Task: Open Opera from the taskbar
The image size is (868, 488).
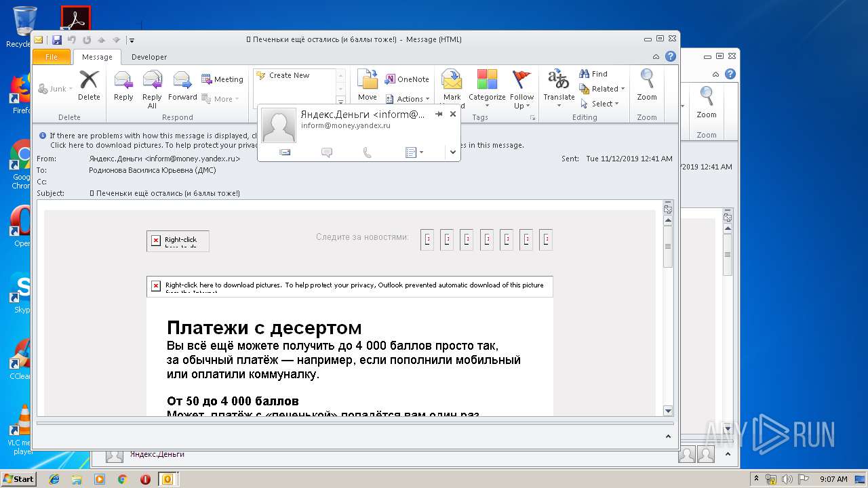Action: click(145, 479)
